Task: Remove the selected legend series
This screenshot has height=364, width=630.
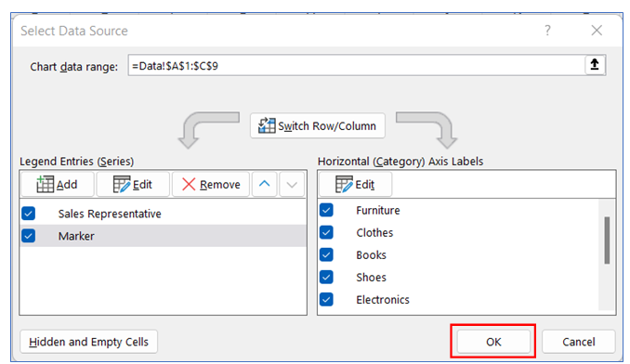Action: coord(211,185)
